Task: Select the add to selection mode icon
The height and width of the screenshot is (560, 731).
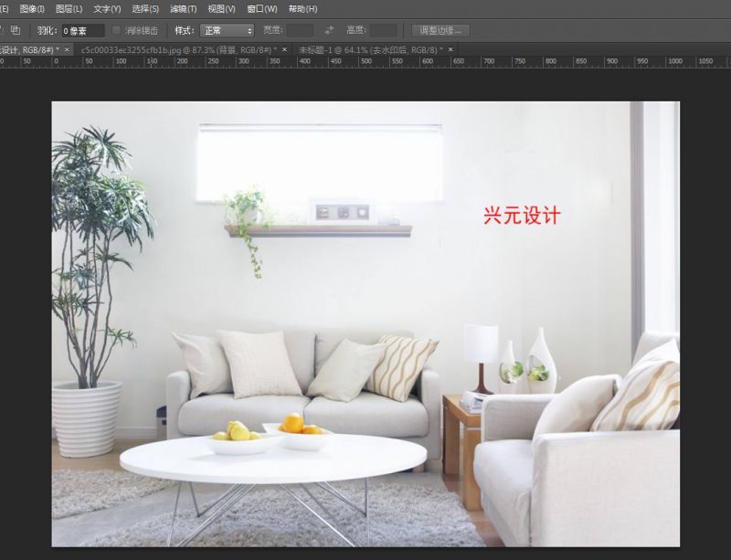Action: 3,30
